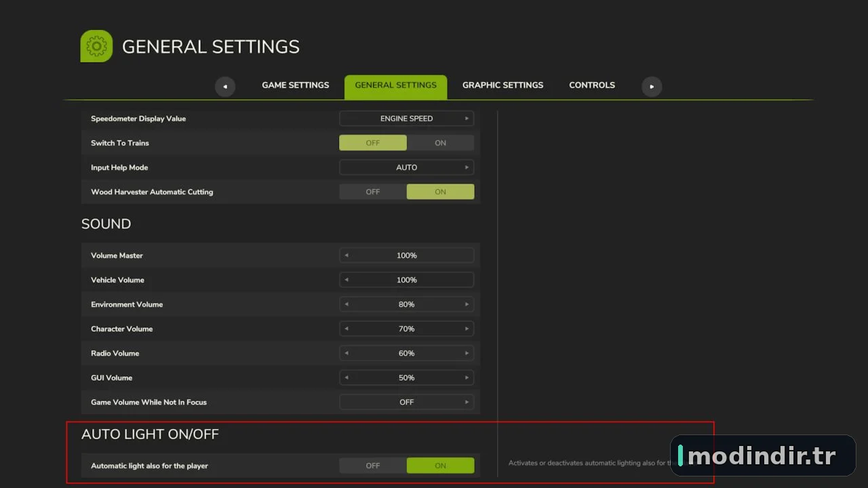Raise Character Volume with right arrow

point(467,329)
